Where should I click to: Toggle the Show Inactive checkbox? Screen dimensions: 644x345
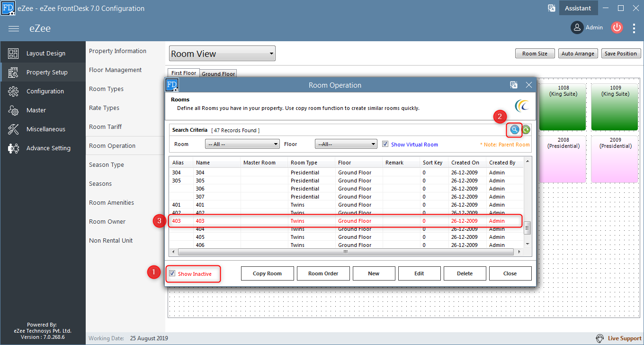point(172,273)
